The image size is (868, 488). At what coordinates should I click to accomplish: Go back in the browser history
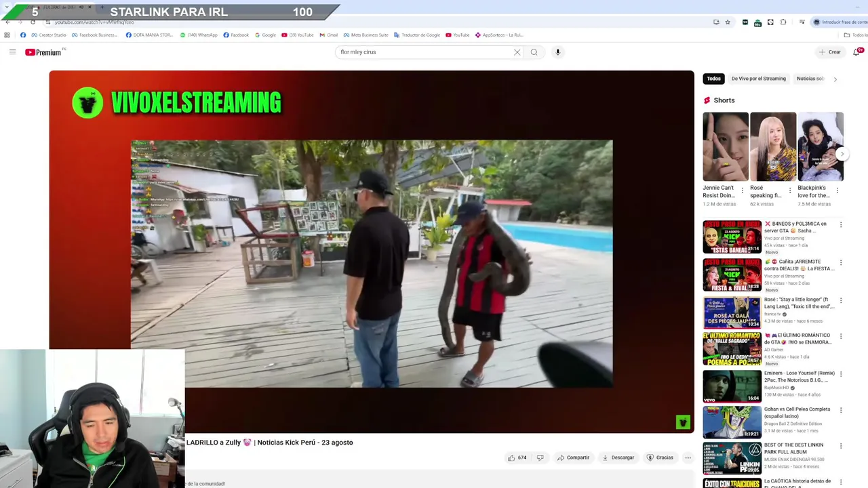[x=7, y=22]
